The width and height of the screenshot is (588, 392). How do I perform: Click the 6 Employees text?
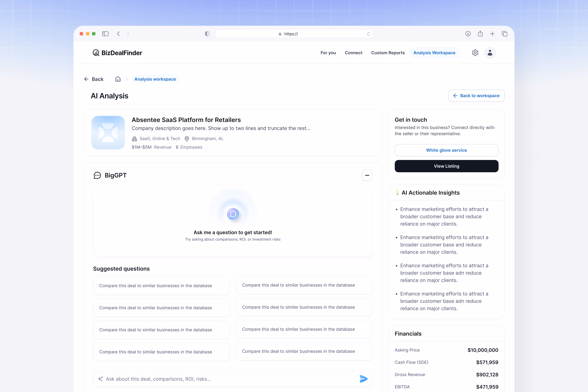click(x=189, y=147)
